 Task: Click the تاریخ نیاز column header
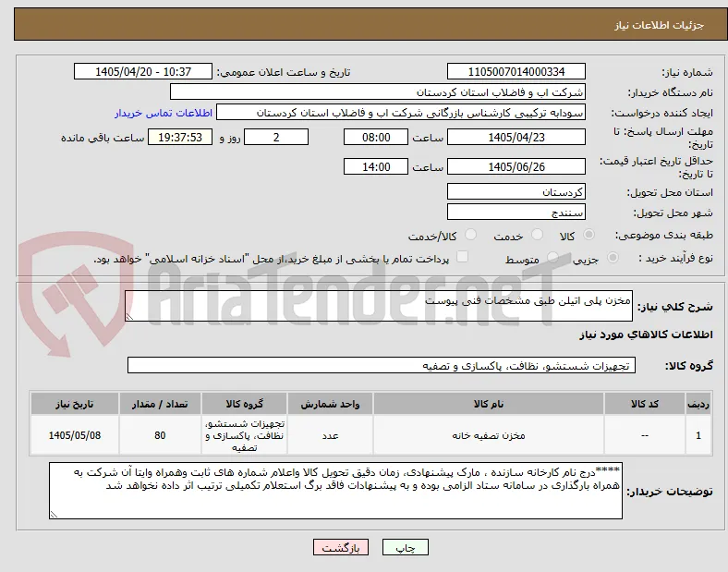click(x=75, y=404)
